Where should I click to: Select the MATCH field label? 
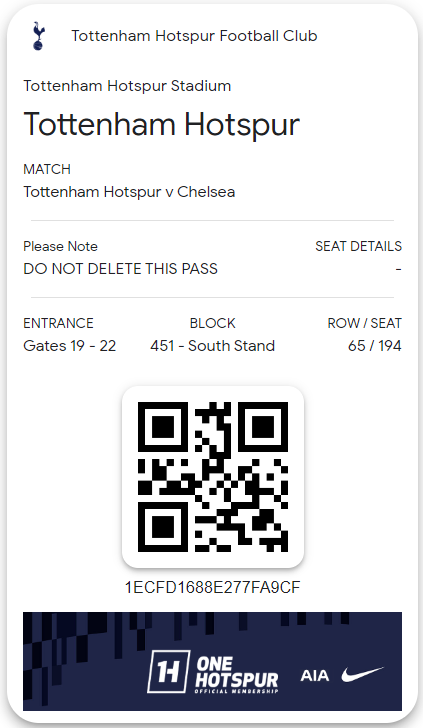coord(47,169)
